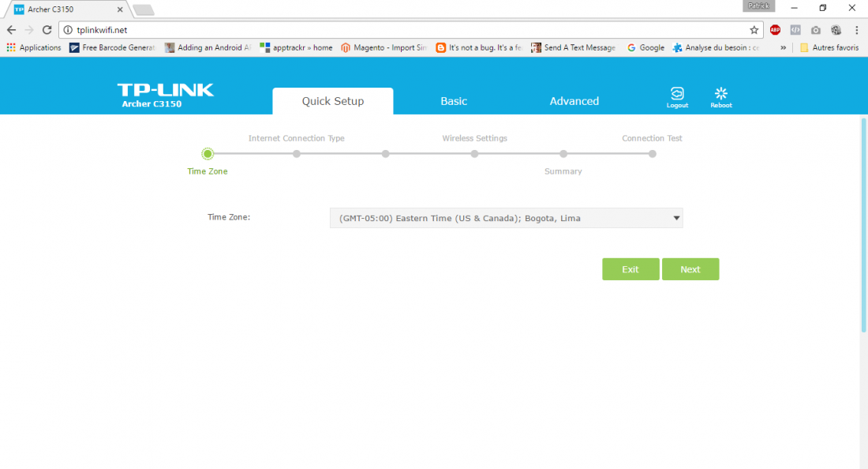The image size is (868, 469).
Task: Click the Internet Connection Type step dot
Action: 297,154
